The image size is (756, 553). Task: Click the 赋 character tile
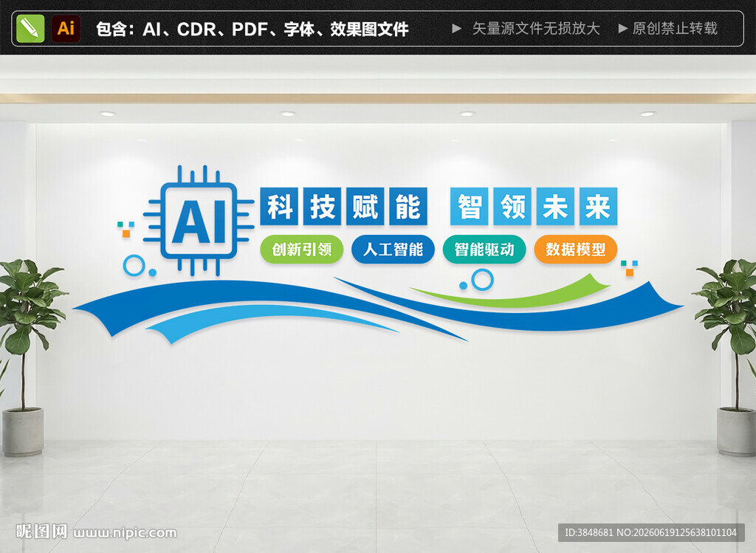(x=365, y=206)
